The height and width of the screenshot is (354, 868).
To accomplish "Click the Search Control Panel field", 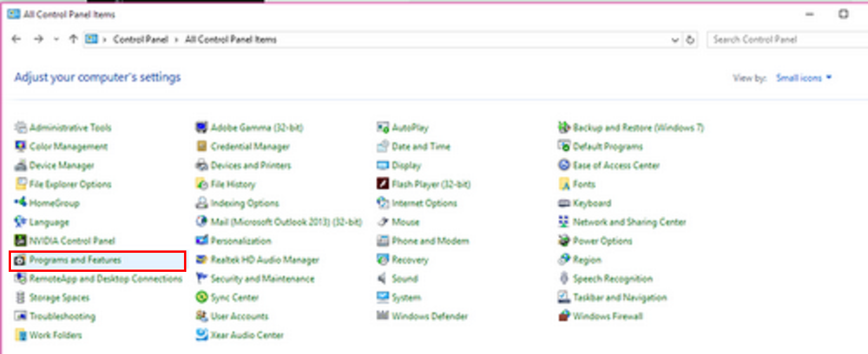I will pos(788,39).
